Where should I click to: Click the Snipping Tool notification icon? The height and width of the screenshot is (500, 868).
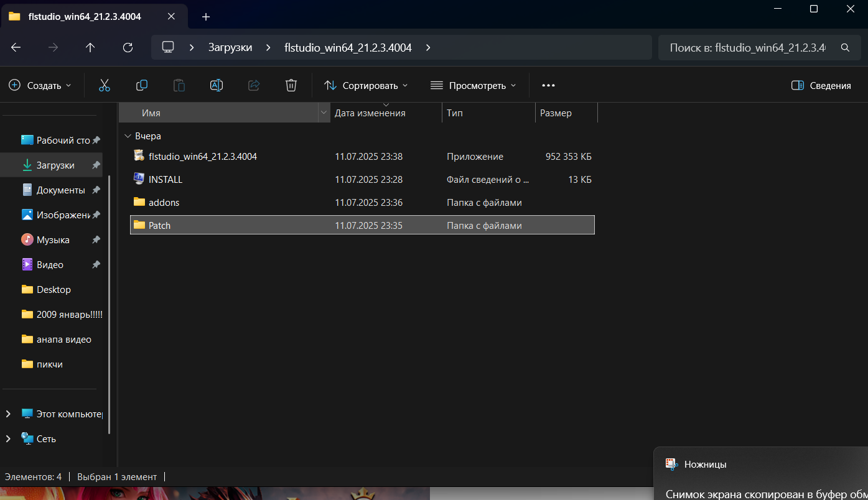(x=671, y=464)
